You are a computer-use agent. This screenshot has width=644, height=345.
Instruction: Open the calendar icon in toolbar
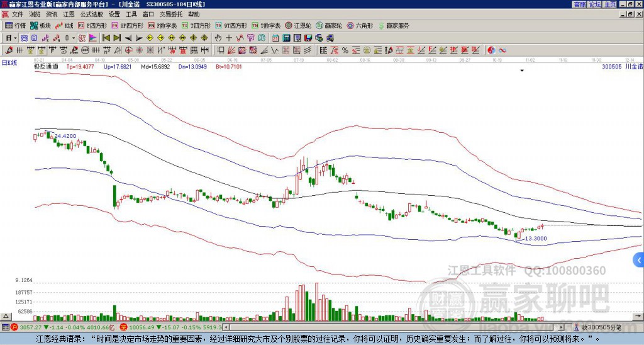(275, 38)
